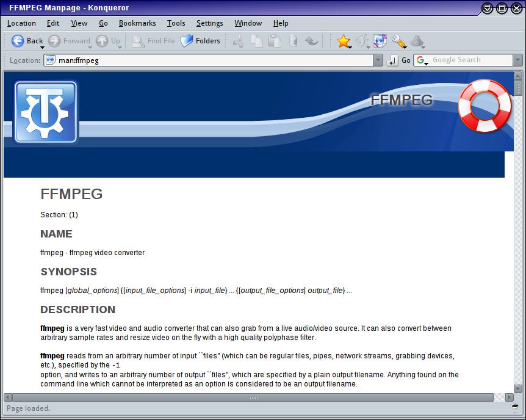Open Find File with the magnifier icon
The width and height of the screenshot is (526, 420).
point(138,41)
